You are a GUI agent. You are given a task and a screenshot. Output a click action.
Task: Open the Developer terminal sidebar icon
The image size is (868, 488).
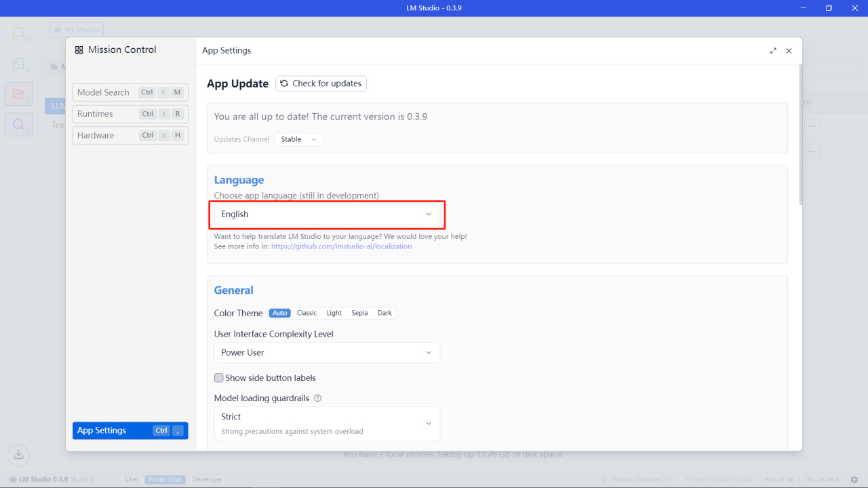coord(19,64)
